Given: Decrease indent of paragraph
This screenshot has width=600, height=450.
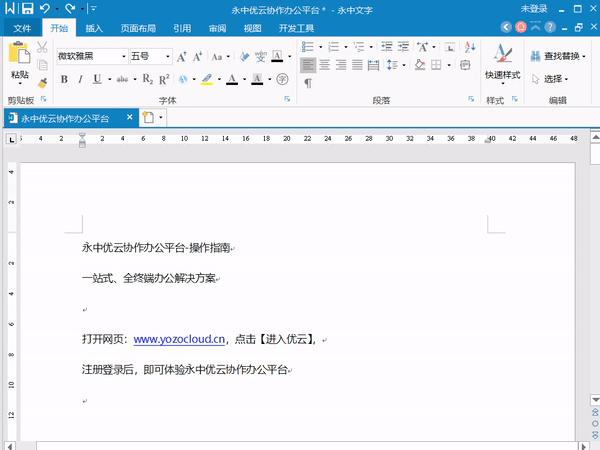Looking at the screenshot, I should click(386, 47).
